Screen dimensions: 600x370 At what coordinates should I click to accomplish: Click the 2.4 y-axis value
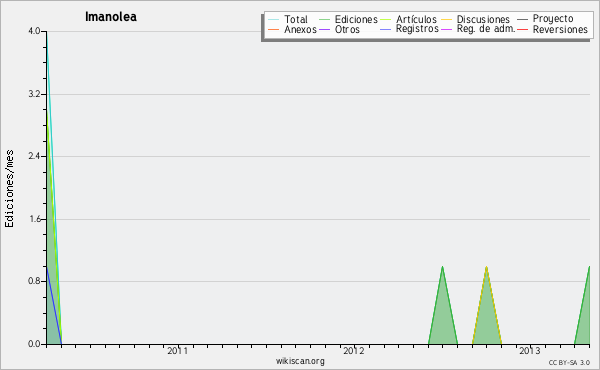pos(34,156)
